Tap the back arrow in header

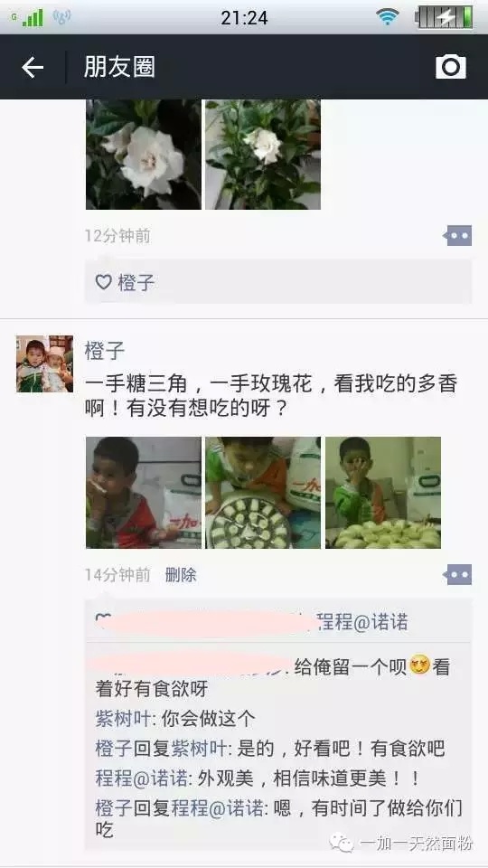coord(33,67)
